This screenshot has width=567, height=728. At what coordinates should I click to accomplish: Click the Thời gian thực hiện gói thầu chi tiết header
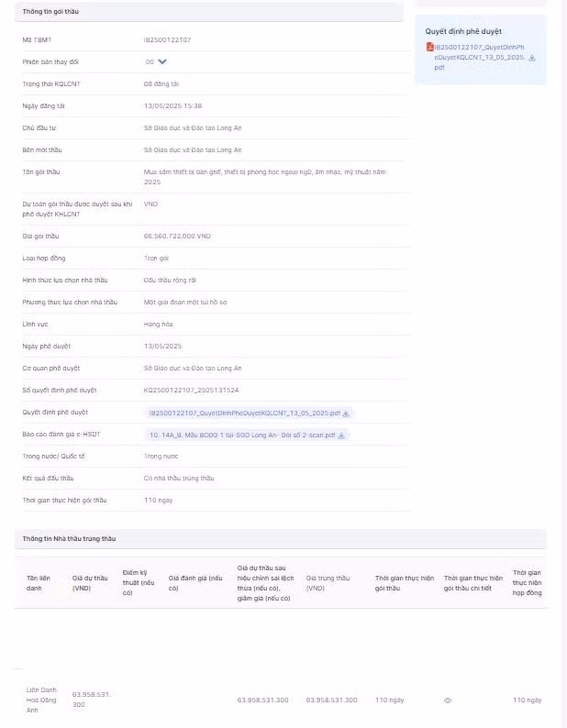click(x=473, y=582)
